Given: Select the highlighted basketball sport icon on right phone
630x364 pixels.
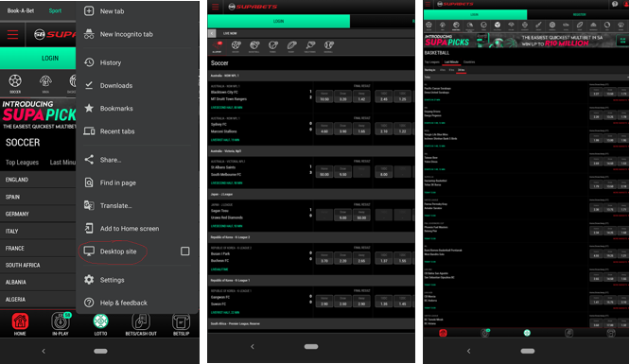Looking at the screenshot, I should pos(456,26).
